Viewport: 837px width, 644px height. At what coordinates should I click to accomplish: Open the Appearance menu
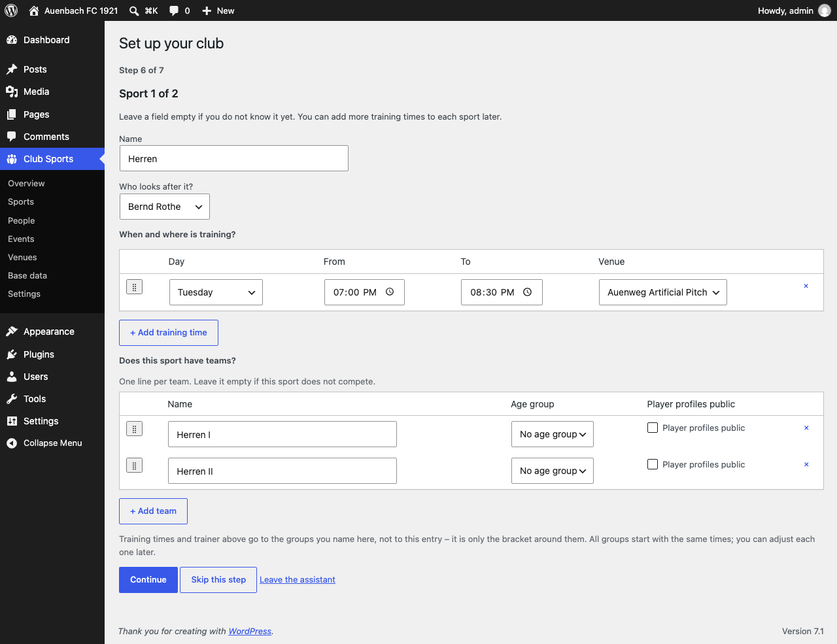(x=52, y=331)
